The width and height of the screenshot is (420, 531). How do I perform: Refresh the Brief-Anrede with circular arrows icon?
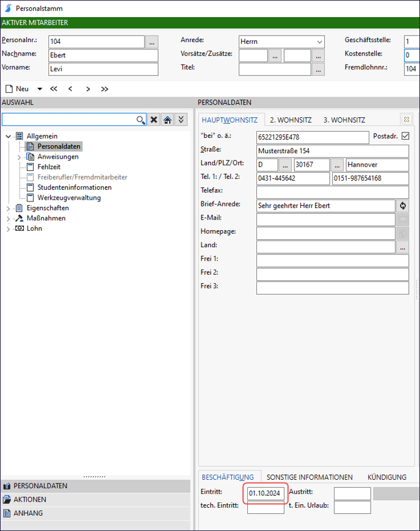(403, 206)
